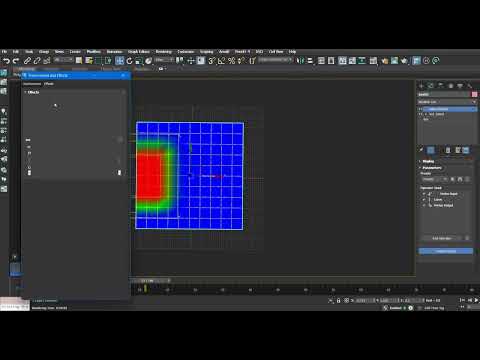This screenshot has width=480, height=360.
Task: Activate the Select and Move tool
Action: click(x=119, y=61)
